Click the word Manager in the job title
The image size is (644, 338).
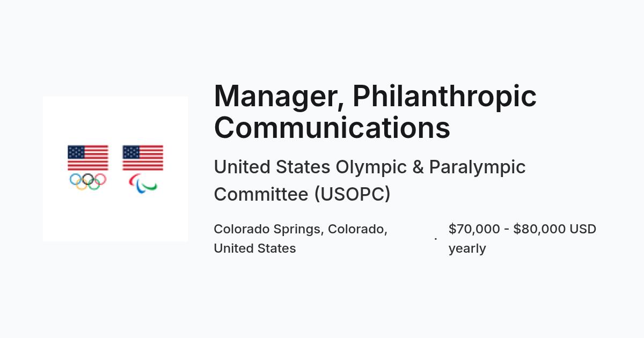[x=279, y=96]
